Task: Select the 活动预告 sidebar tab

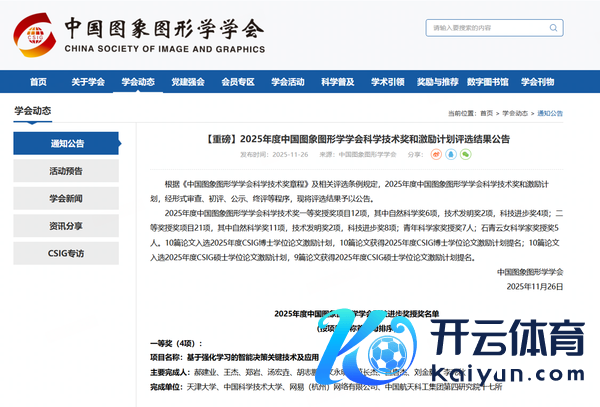Action: [67, 171]
